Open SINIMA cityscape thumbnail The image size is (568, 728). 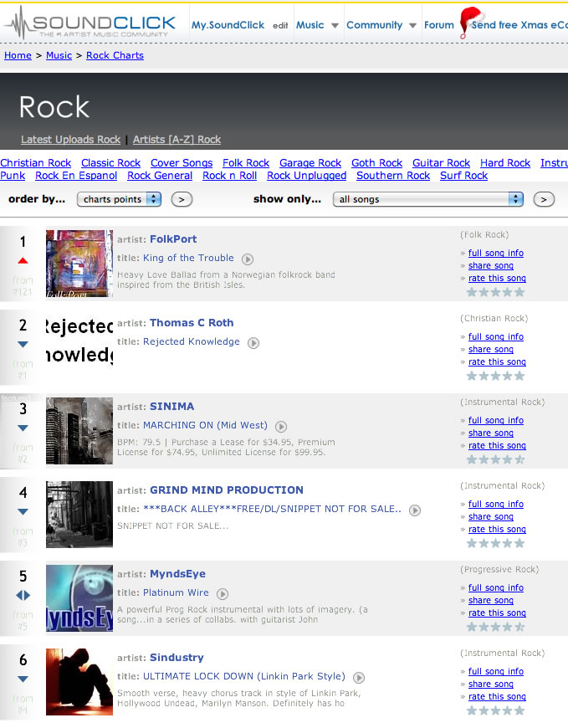pyautogui.click(x=79, y=430)
